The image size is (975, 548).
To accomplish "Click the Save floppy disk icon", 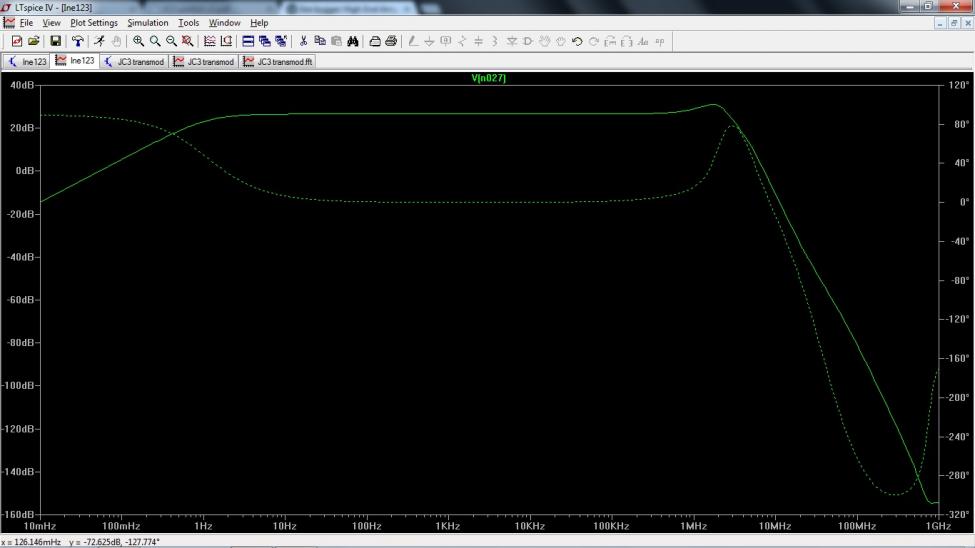I will coord(55,41).
